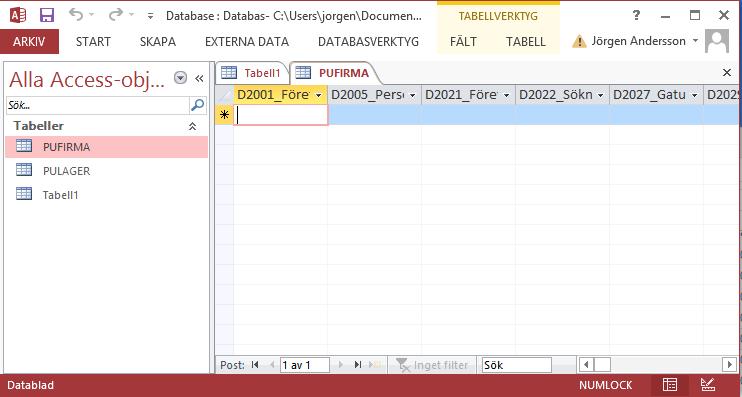Maximize the Access window
This screenshot has height=397, width=742.
[695, 15]
